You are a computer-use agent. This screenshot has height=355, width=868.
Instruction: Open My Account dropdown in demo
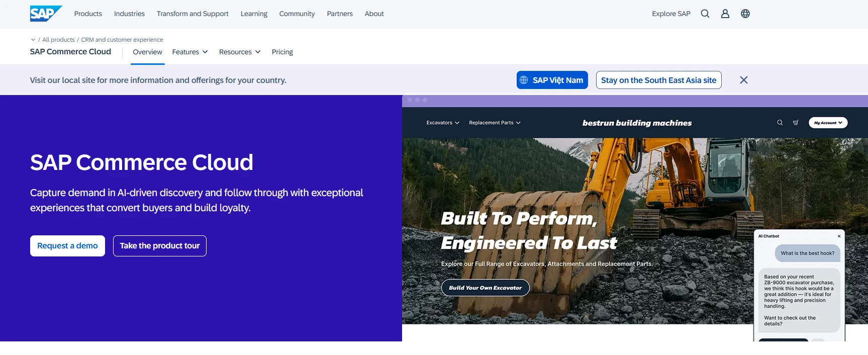828,123
